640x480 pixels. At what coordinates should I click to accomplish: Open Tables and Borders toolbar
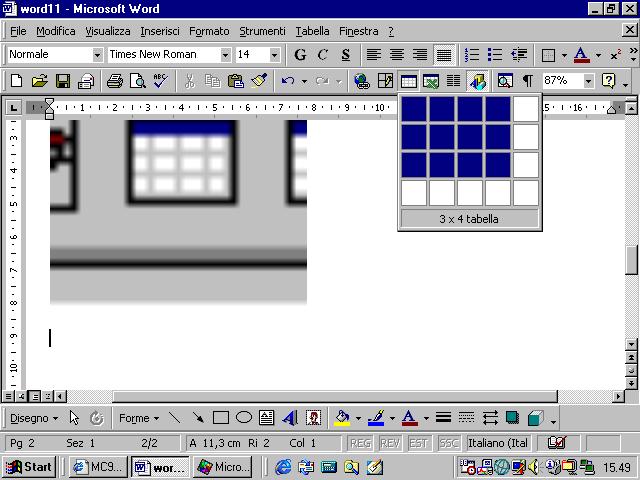coord(385,81)
